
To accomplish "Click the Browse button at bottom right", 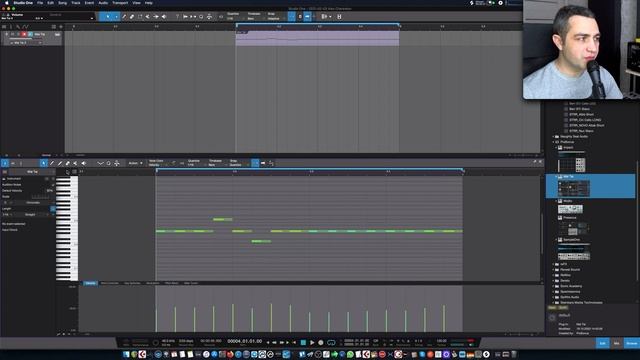I will coord(632,343).
